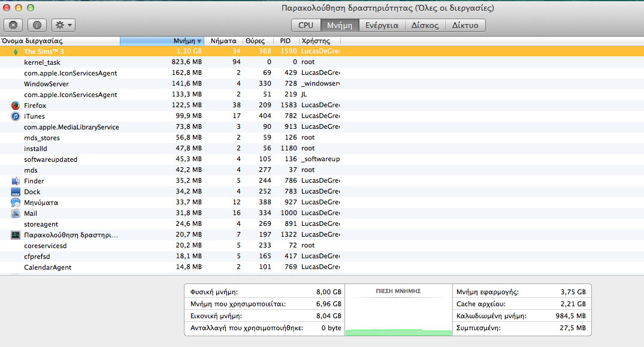The width and height of the screenshot is (644, 347).
Task: Click the Dock icon in process list
Action: [16, 192]
